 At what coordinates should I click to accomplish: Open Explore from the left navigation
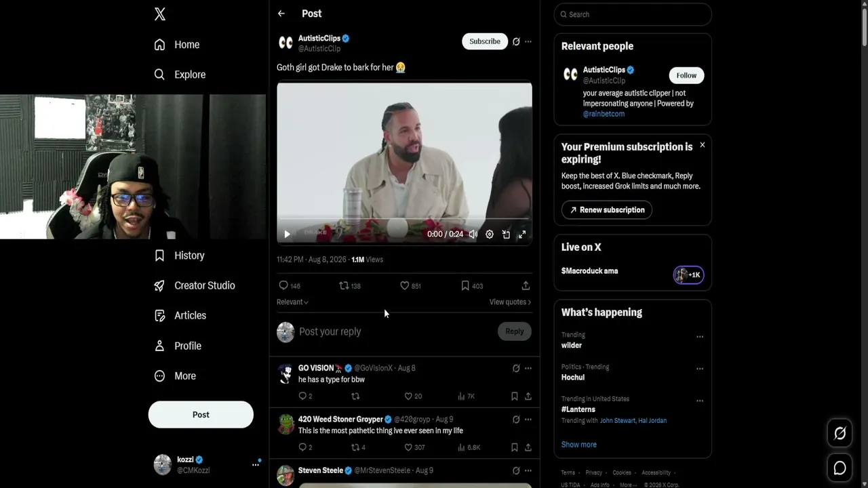tap(180, 75)
